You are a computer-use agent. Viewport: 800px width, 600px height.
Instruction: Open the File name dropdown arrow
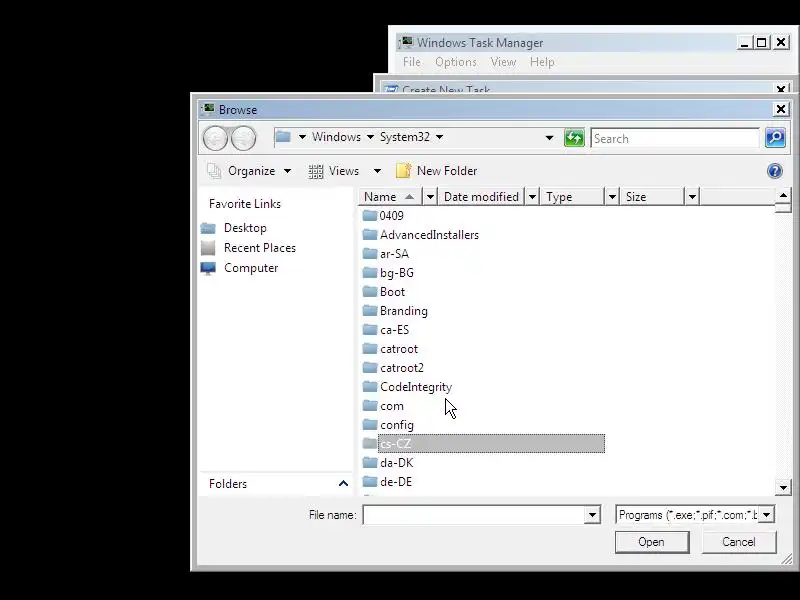pos(592,515)
